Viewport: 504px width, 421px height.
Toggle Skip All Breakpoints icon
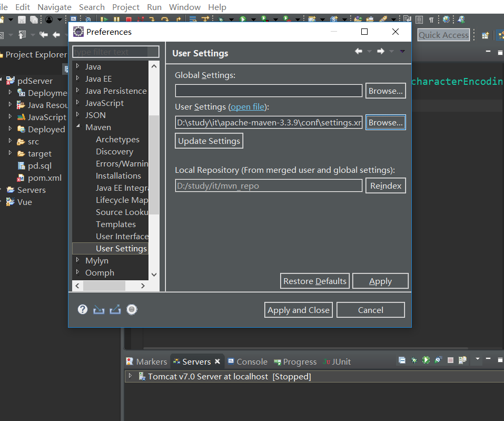[88, 19]
